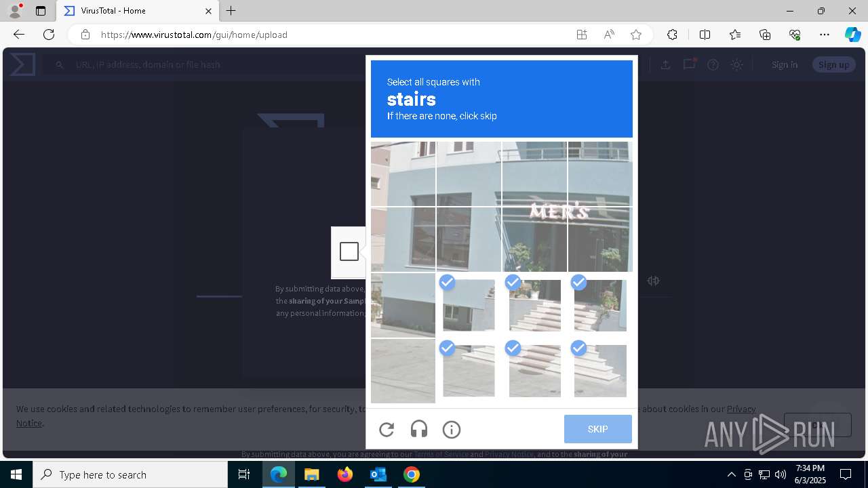Click the Sign in link
Screen dimensions: 868x488
[785, 64]
